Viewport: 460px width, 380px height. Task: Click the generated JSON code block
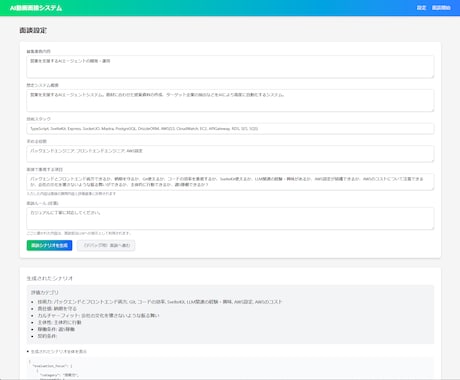click(x=230, y=368)
